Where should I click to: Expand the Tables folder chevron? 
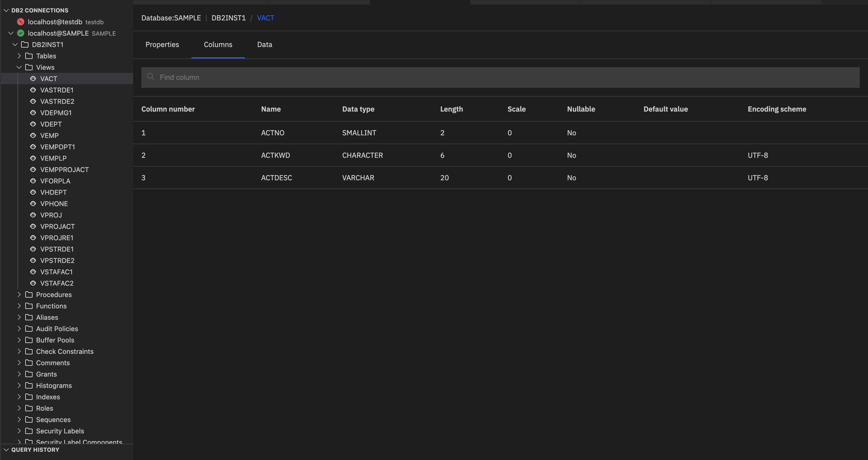click(x=19, y=56)
